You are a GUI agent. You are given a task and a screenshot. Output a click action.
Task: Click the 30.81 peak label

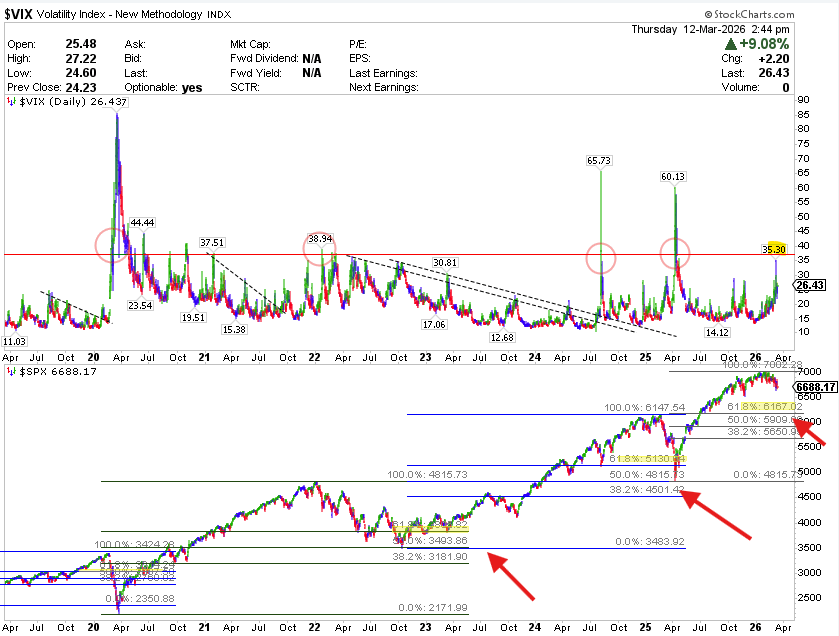(x=445, y=263)
